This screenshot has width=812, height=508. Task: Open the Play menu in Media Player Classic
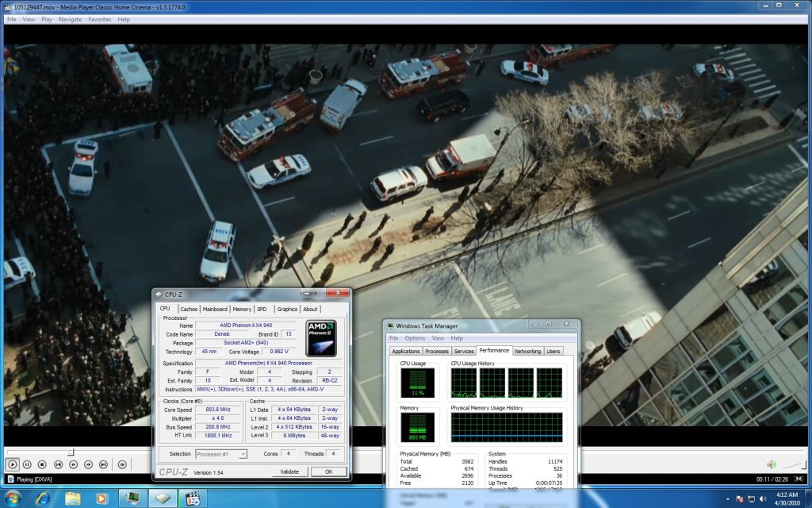tap(47, 20)
